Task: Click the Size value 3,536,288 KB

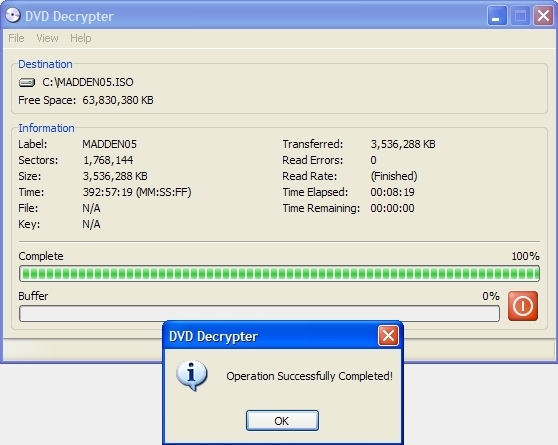Action: 115,176
